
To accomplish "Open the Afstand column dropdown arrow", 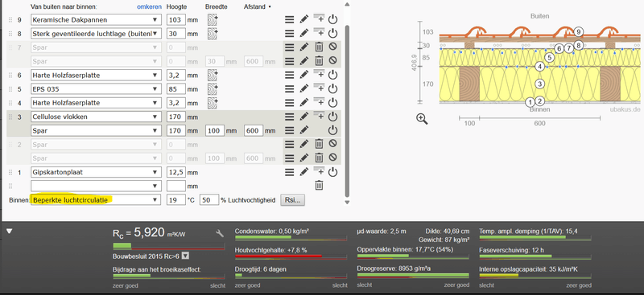I will [270, 7].
